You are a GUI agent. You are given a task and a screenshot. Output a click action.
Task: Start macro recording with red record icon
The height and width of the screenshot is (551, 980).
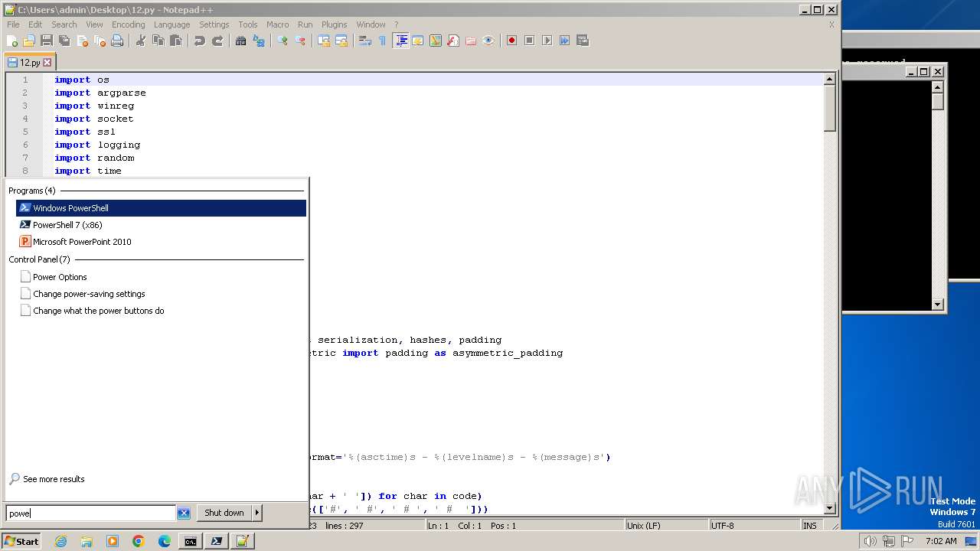(511, 41)
